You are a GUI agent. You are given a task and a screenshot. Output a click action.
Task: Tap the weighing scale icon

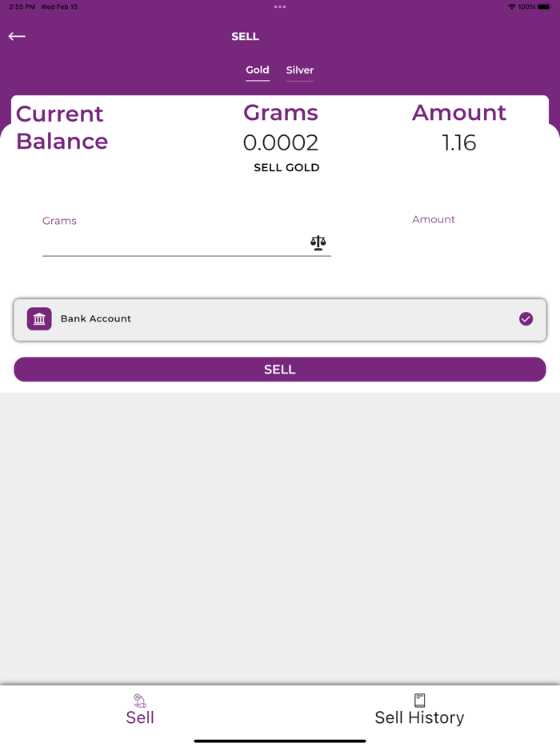tap(318, 243)
